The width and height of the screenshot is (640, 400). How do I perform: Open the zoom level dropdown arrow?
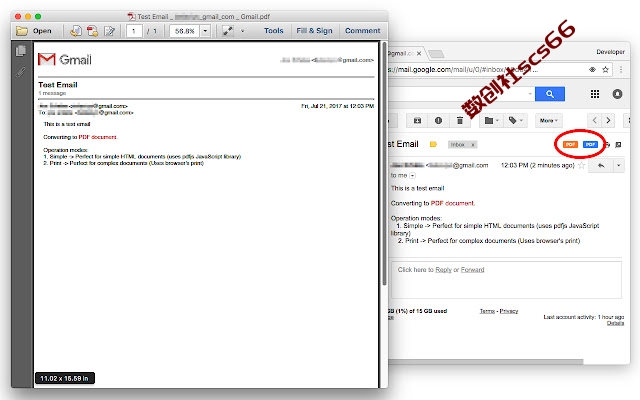point(205,31)
